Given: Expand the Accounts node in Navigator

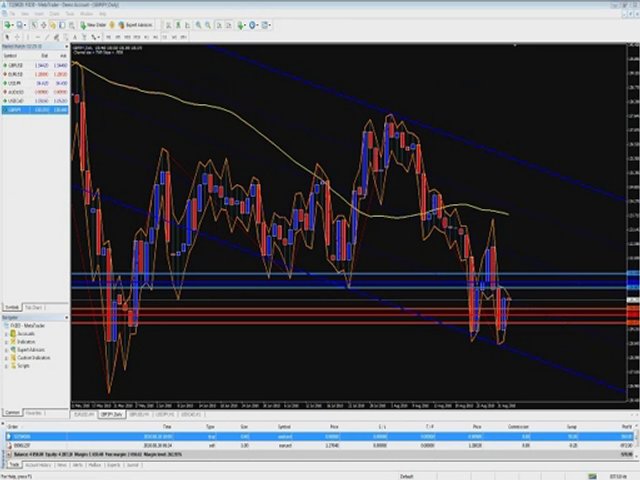Looking at the screenshot, I should pyautogui.click(x=6, y=334).
